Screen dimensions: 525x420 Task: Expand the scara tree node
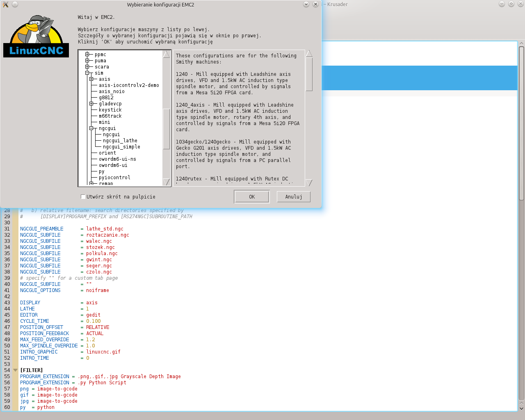(87, 67)
